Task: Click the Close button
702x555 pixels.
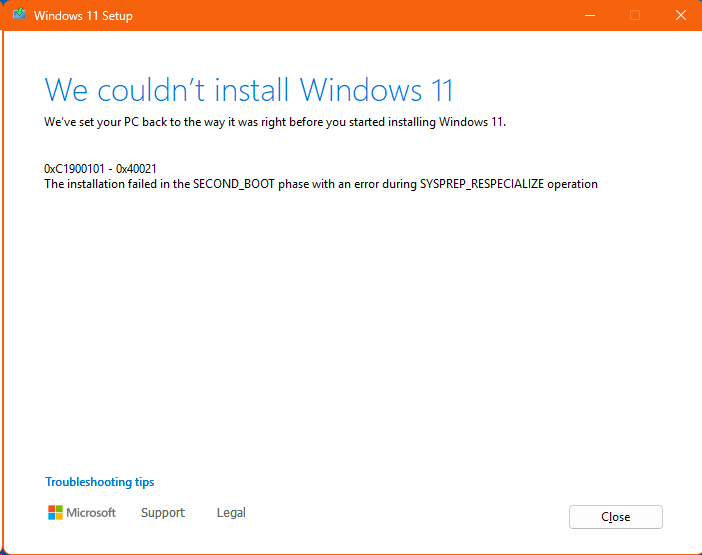Action: 616,517
